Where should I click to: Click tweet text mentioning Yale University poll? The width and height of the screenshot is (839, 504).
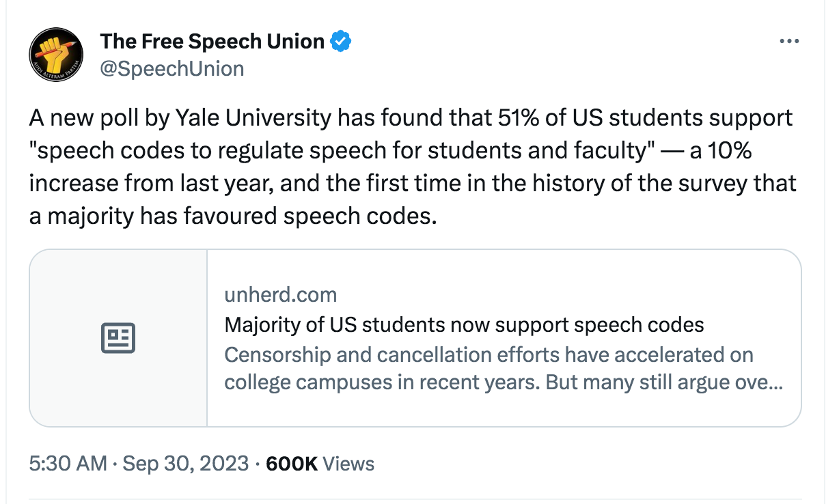coord(411,118)
